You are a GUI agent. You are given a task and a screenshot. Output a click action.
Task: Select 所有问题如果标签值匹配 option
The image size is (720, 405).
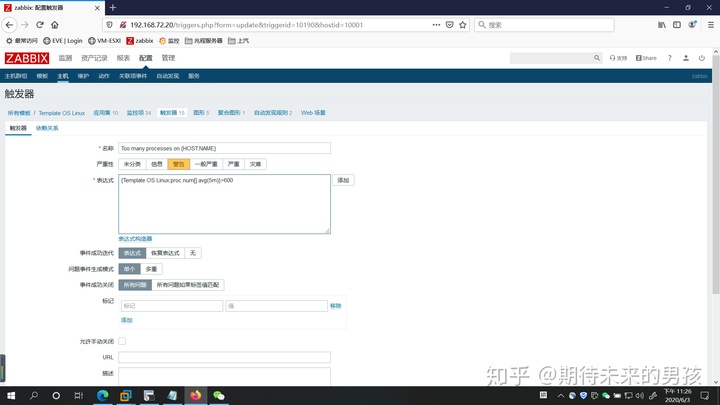[187, 285]
